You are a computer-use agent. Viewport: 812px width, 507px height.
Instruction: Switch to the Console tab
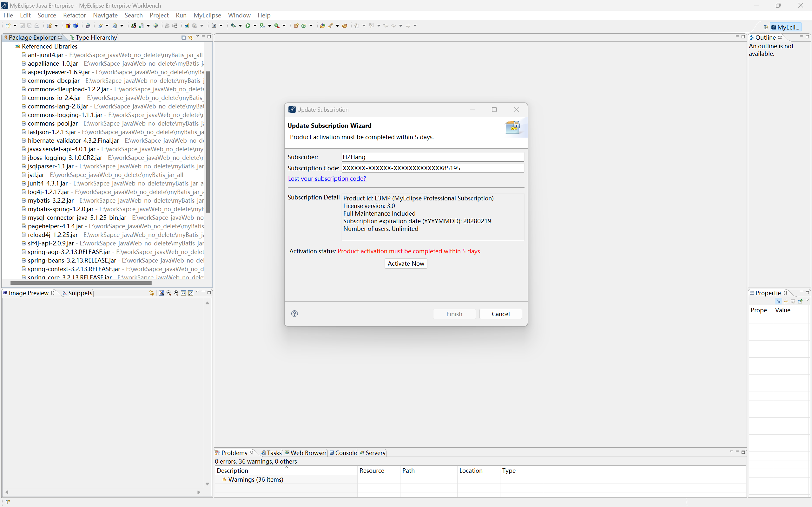(343, 453)
